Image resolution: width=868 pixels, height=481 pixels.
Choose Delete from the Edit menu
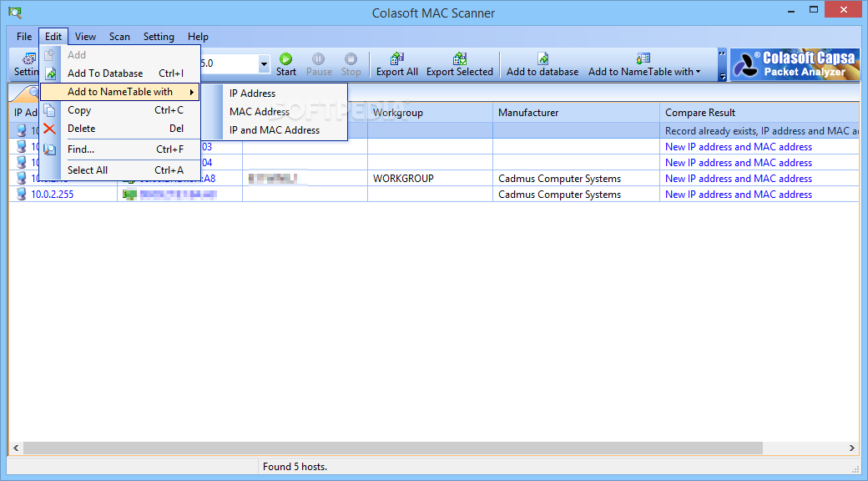pos(119,129)
